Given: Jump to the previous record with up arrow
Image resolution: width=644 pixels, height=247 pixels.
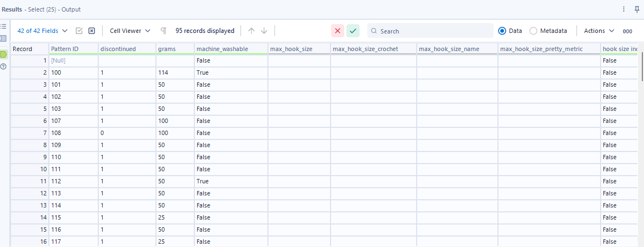Looking at the screenshot, I should 251,31.
